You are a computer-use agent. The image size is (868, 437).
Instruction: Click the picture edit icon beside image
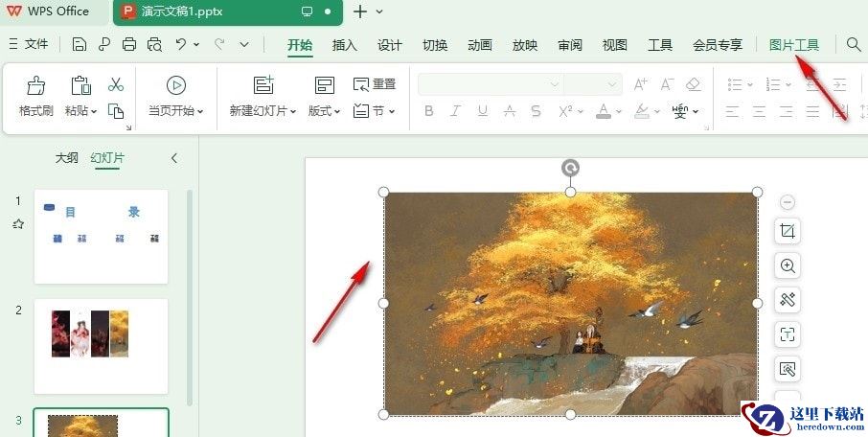point(788,369)
